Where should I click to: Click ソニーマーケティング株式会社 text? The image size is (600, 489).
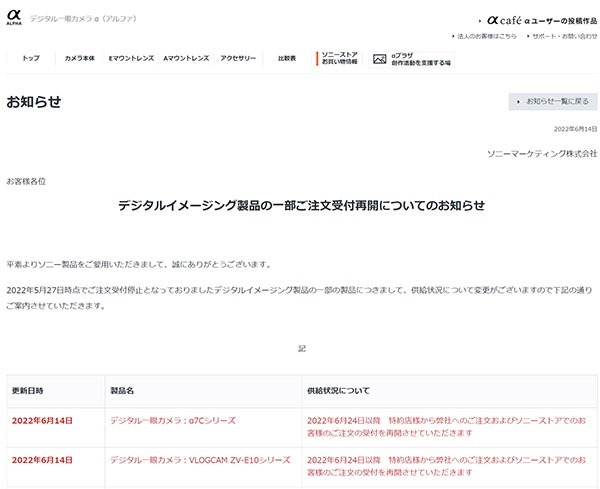(542, 153)
